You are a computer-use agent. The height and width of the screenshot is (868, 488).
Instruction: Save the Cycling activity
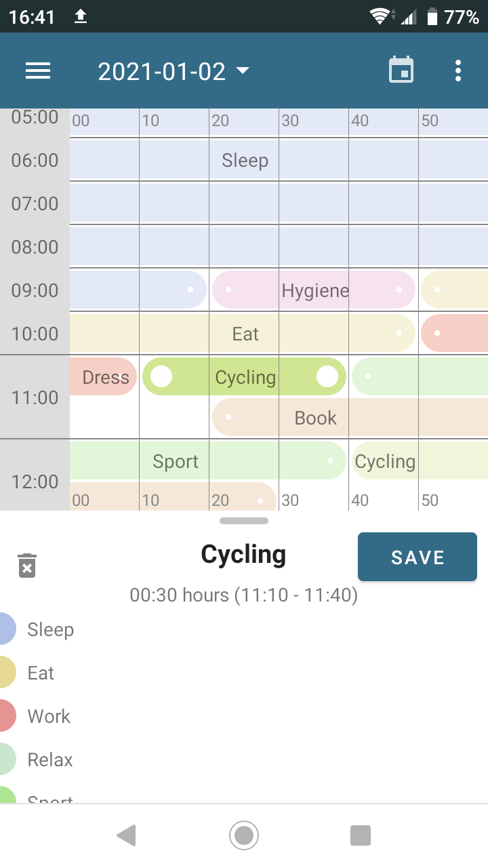[418, 557]
